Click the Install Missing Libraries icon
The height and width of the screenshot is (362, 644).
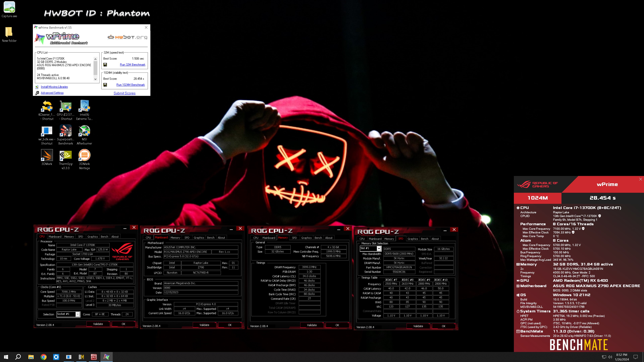tap(37, 87)
